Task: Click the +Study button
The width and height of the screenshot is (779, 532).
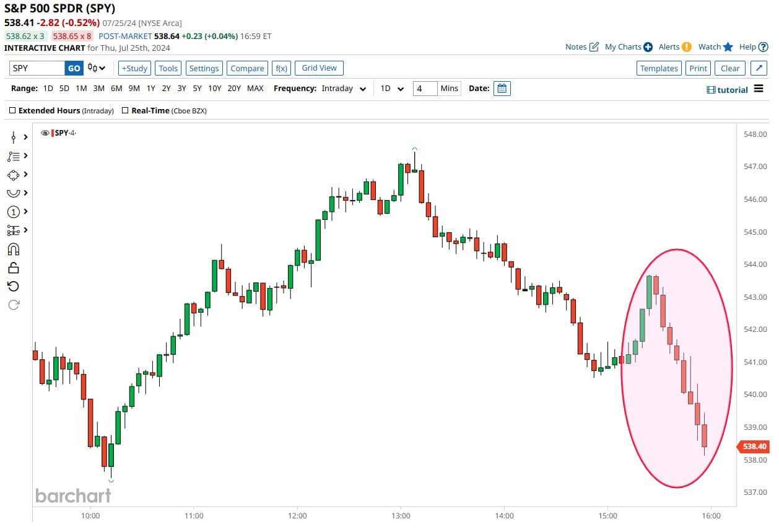Action: tap(134, 69)
